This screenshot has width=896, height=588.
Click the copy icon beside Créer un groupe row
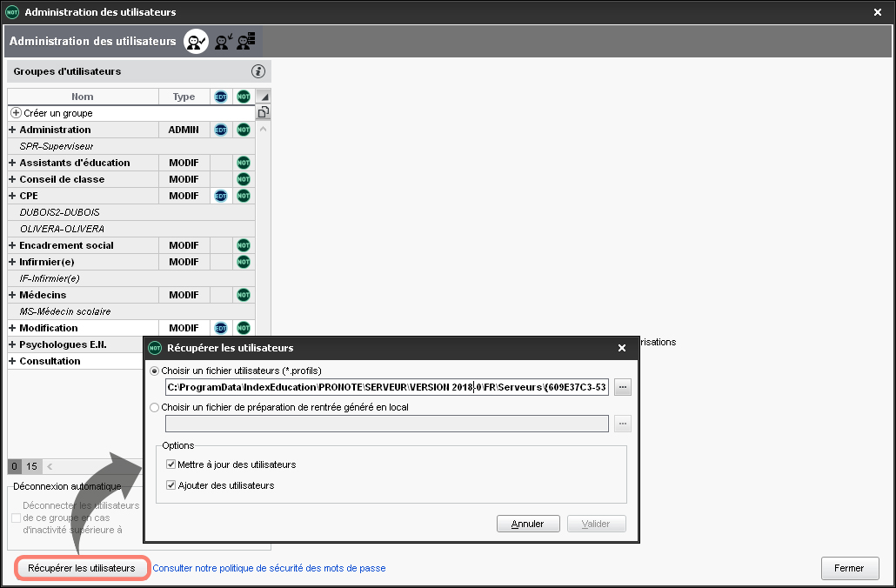pyautogui.click(x=263, y=112)
